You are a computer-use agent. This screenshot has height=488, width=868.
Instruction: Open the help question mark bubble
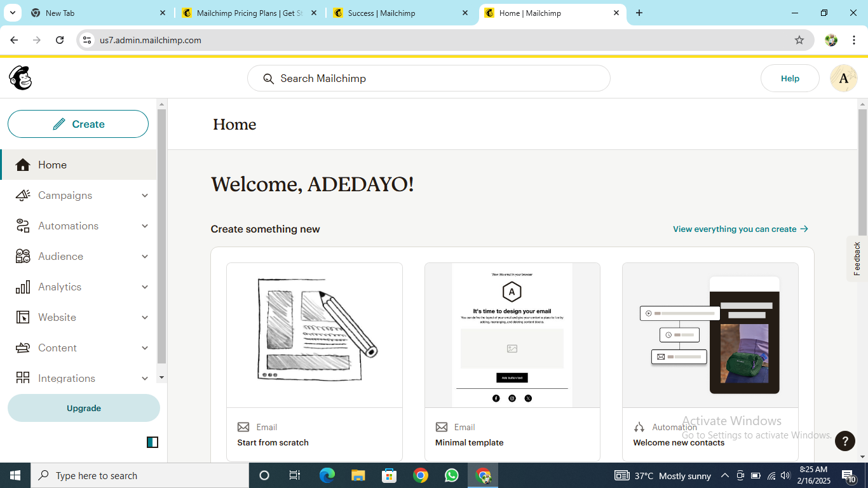tap(845, 441)
